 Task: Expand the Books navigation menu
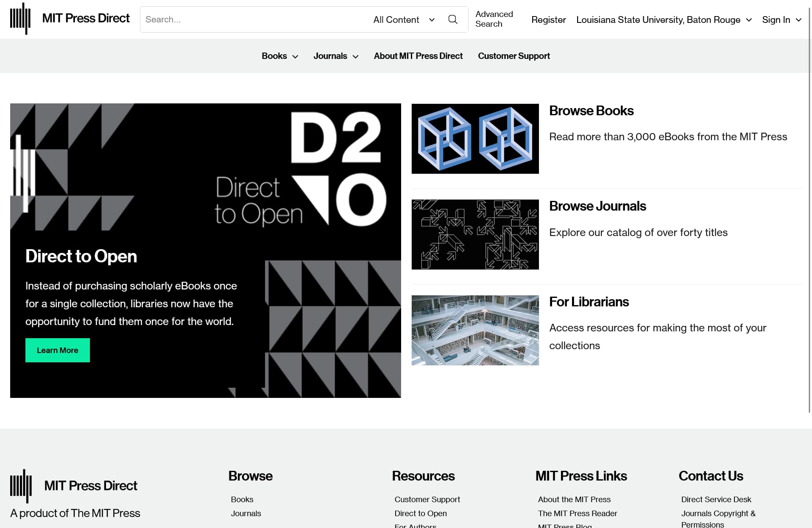[x=279, y=56]
